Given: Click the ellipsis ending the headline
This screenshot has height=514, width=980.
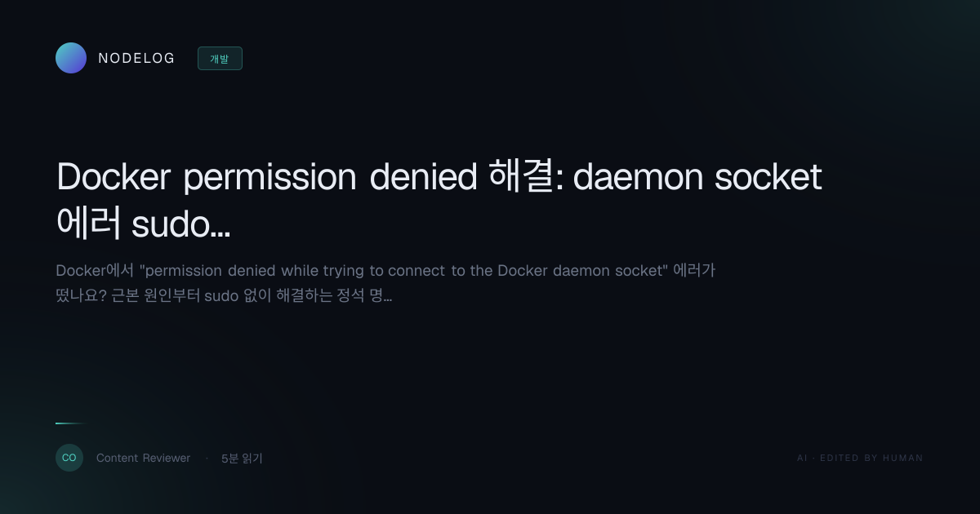Looking at the screenshot, I should tap(220, 233).
